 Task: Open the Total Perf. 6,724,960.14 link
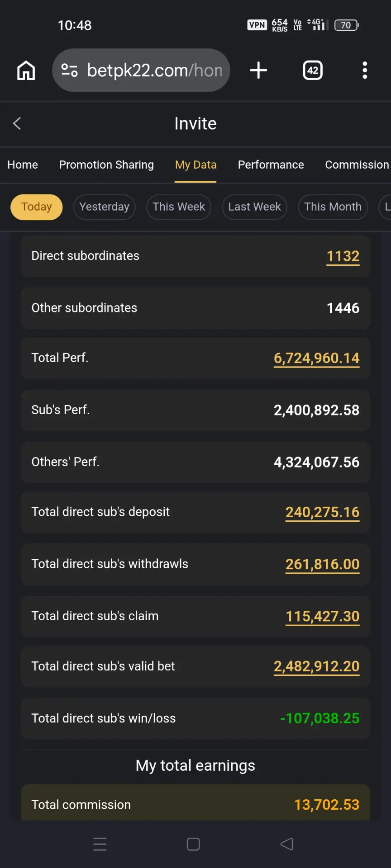pos(316,359)
